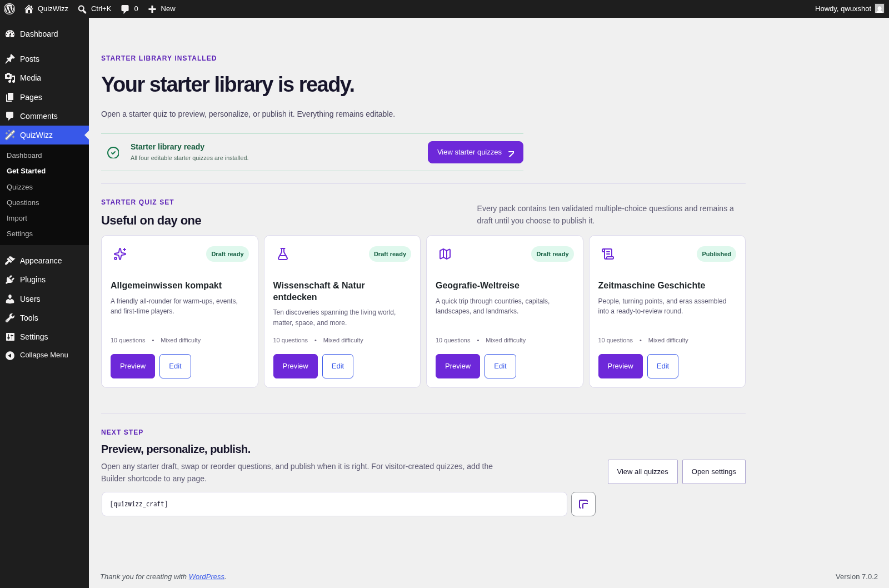Click Wissenschaft & Natur entdecken card title
The width and height of the screenshot is (889, 588).
(x=319, y=291)
